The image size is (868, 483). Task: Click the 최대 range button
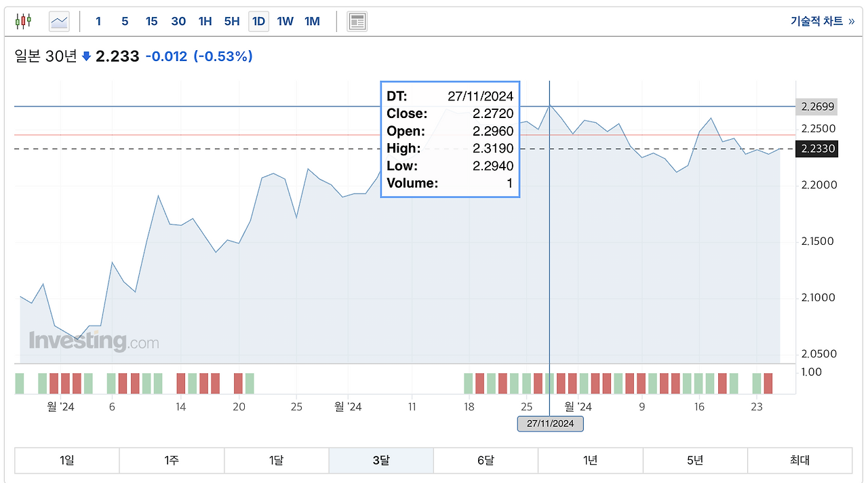[800, 461]
